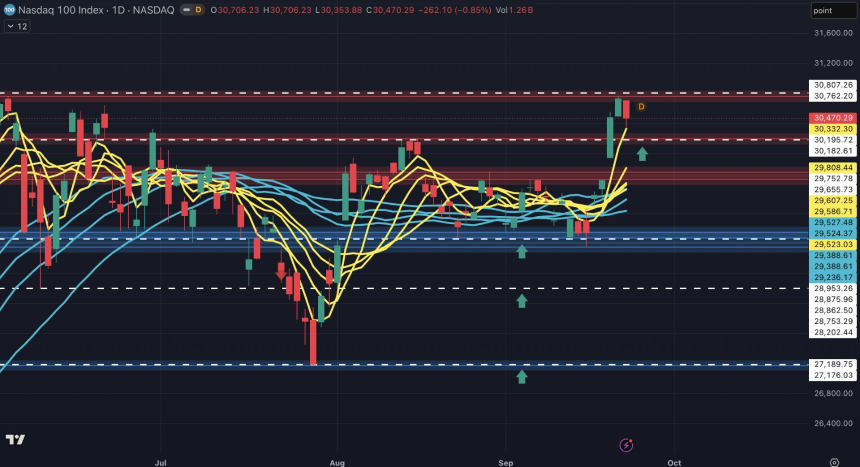Select the yellow 30,332.30 price label

click(833, 129)
